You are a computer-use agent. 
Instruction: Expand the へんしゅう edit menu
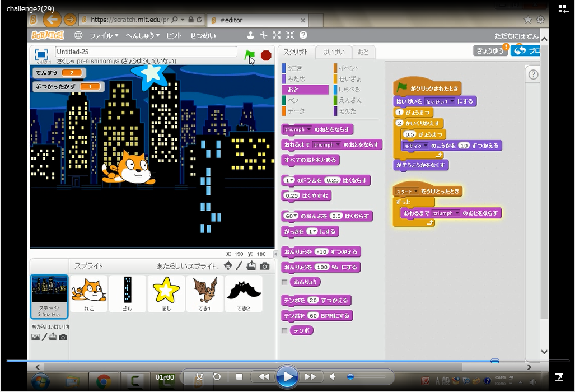click(142, 35)
